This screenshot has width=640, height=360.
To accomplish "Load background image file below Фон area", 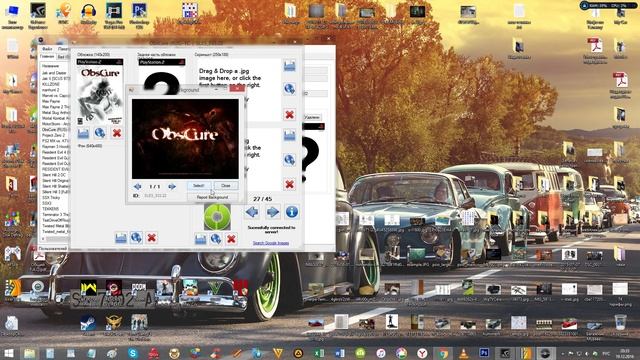I will [x=121, y=238].
